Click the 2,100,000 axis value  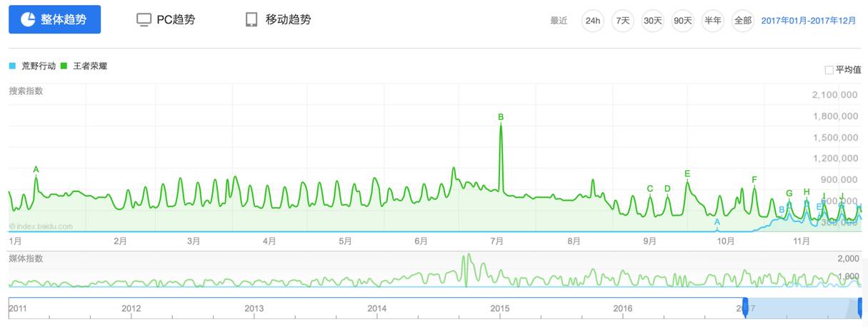click(835, 95)
